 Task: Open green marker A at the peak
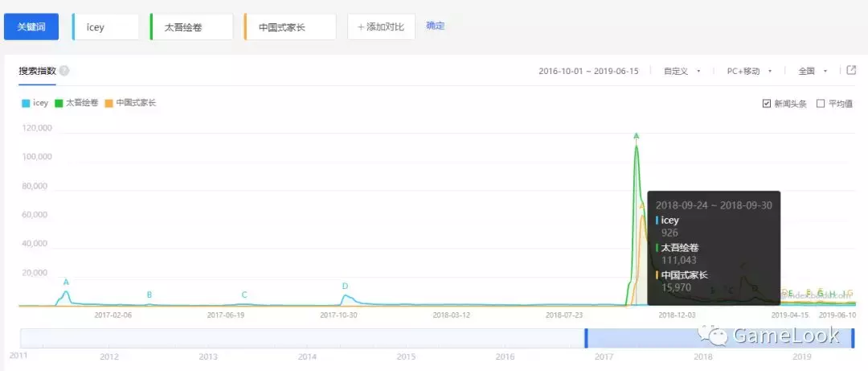click(636, 136)
